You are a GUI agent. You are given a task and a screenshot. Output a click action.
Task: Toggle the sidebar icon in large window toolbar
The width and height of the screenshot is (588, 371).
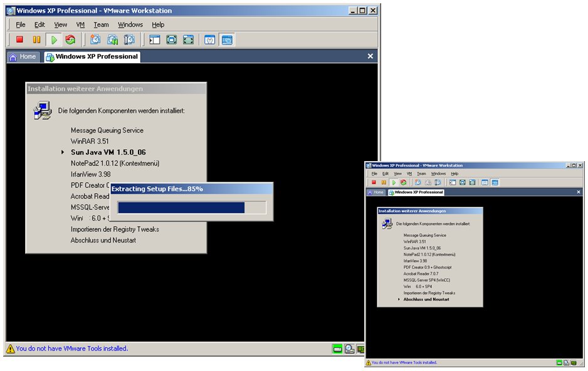154,39
